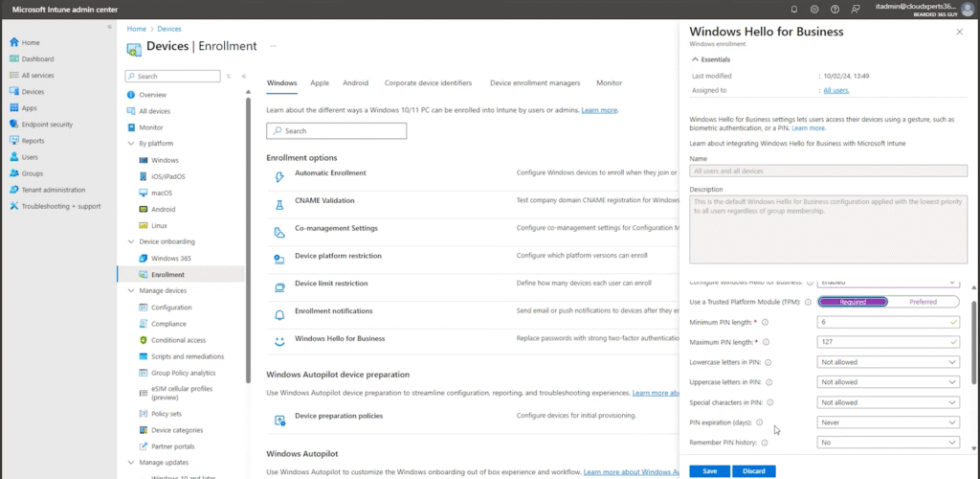This screenshot has width=980, height=479.
Task: Close the Windows Hello for Business panel
Action: [959, 32]
